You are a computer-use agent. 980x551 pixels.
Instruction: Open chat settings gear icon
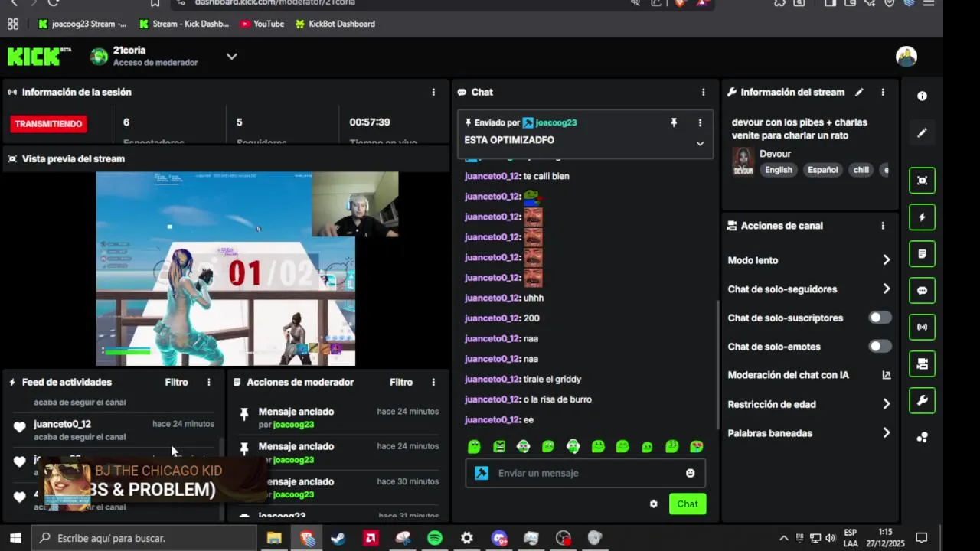[653, 504]
